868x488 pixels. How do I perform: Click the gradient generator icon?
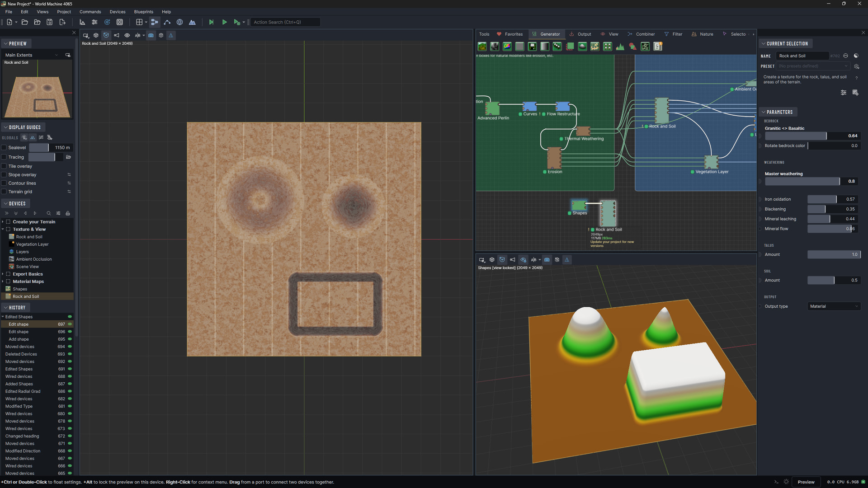[545, 47]
